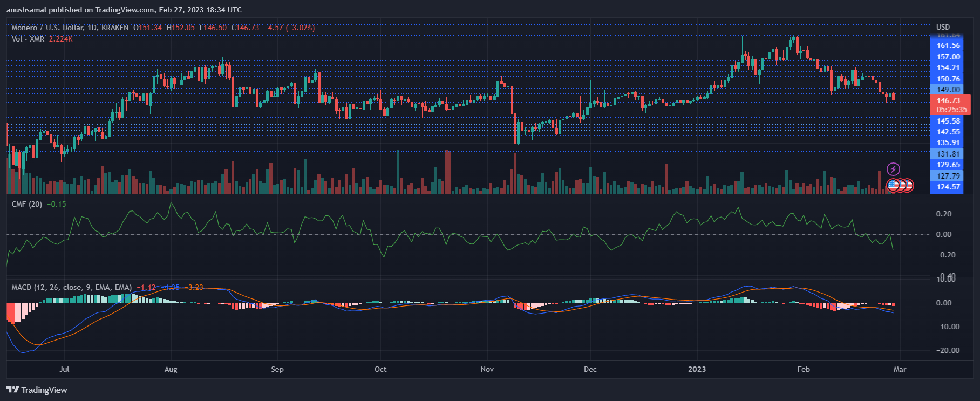The image size is (980, 401).
Task: Click the O151.34 open price value
Action: [x=148, y=28]
